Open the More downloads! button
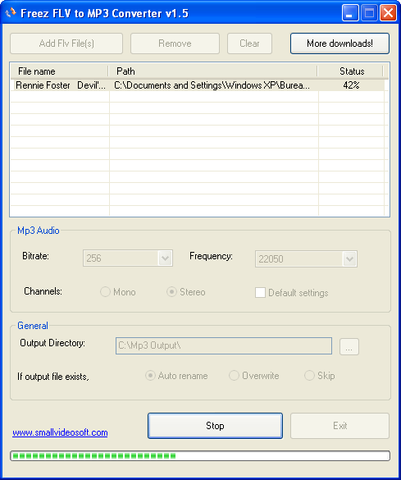This screenshot has height=480, width=401. (x=340, y=43)
